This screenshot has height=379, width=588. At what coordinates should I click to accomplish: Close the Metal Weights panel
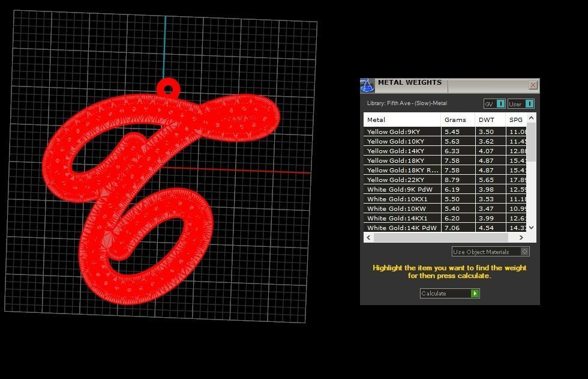click(x=533, y=85)
